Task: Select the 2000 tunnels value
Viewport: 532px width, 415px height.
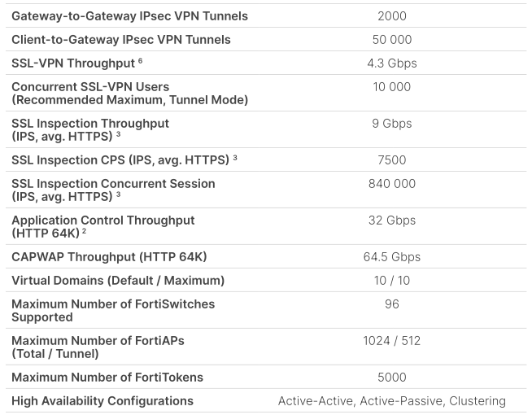Action: click(x=392, y=16)
